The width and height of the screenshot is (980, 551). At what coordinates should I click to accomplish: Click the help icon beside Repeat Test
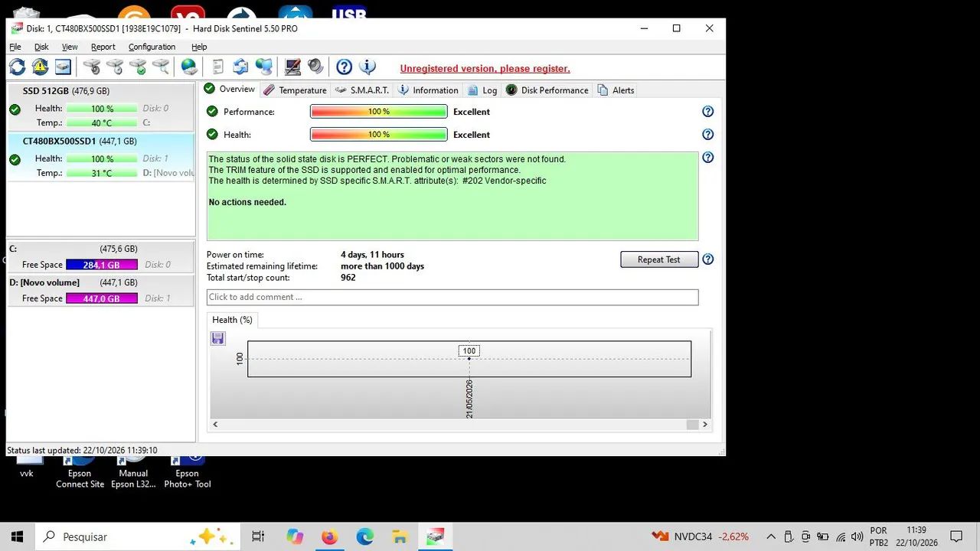(x=708, y=259)
